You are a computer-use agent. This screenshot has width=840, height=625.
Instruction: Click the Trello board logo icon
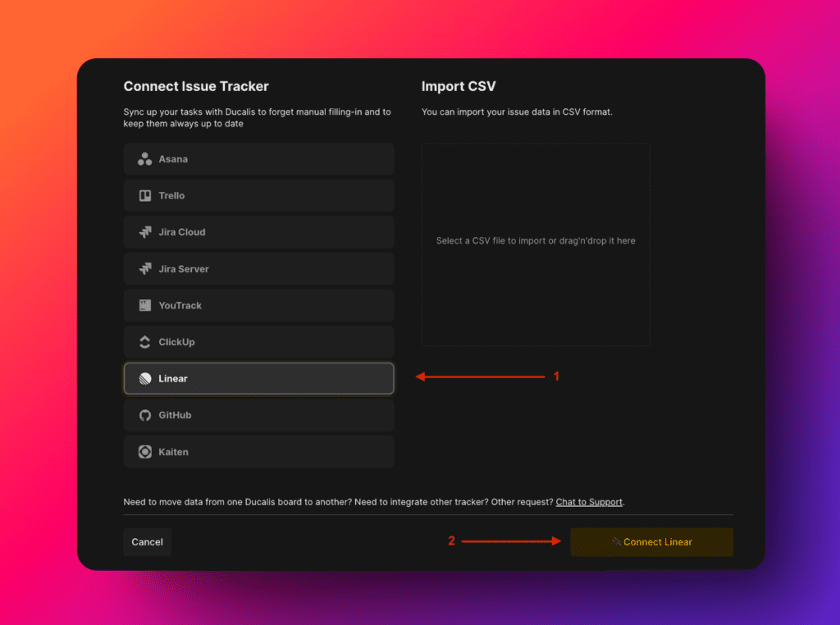coord(144,196)
